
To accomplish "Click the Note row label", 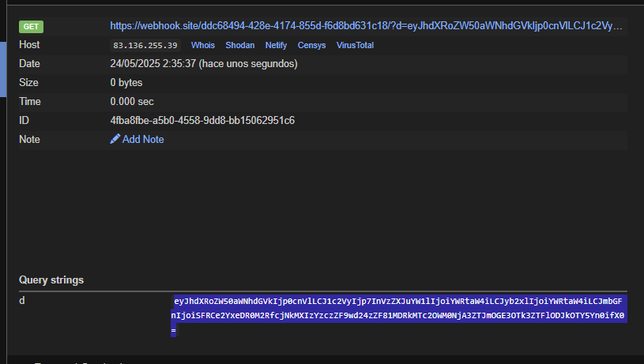I will (29, 139).
